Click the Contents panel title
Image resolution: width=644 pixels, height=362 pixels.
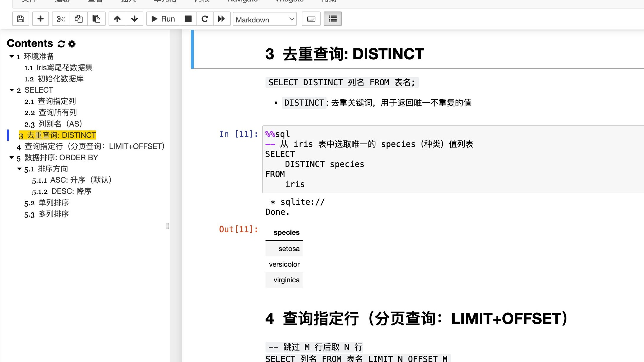click(30, 43)
